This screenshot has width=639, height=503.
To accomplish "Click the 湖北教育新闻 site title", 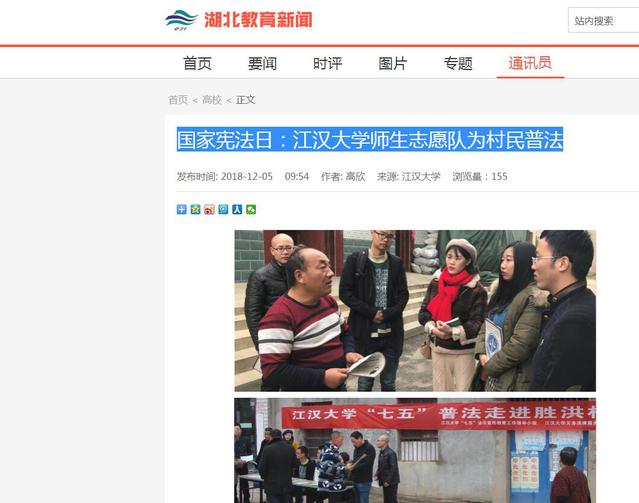I will pos(258,20).
